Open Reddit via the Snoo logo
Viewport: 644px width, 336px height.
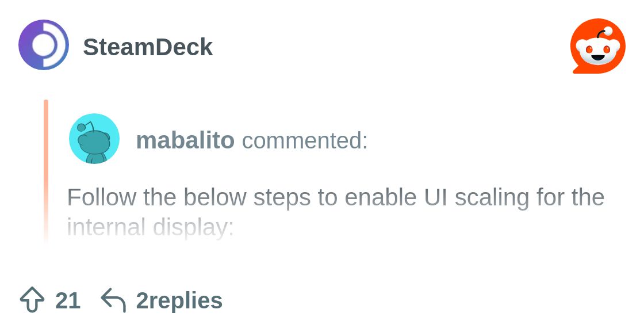tap(597, 46)
